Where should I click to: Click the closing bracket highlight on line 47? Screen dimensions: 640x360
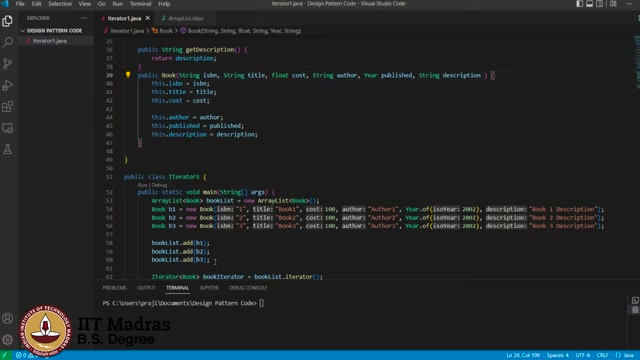point(140,143)
